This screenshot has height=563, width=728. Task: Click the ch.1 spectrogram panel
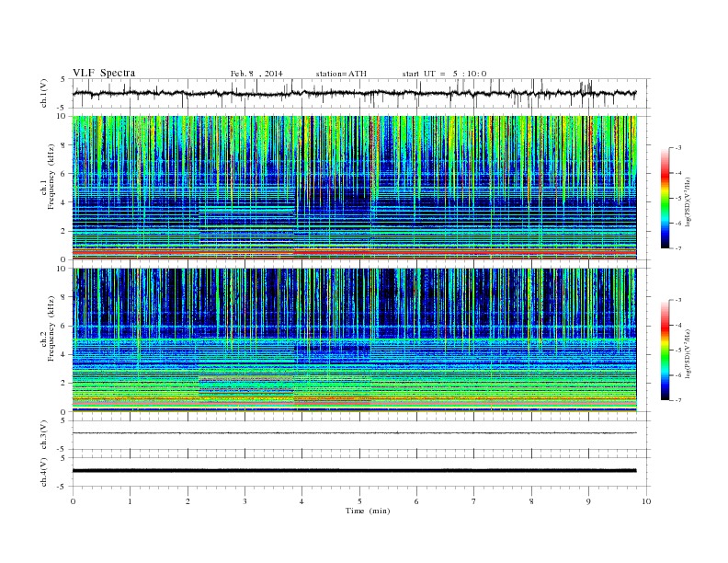coord(355,188)
